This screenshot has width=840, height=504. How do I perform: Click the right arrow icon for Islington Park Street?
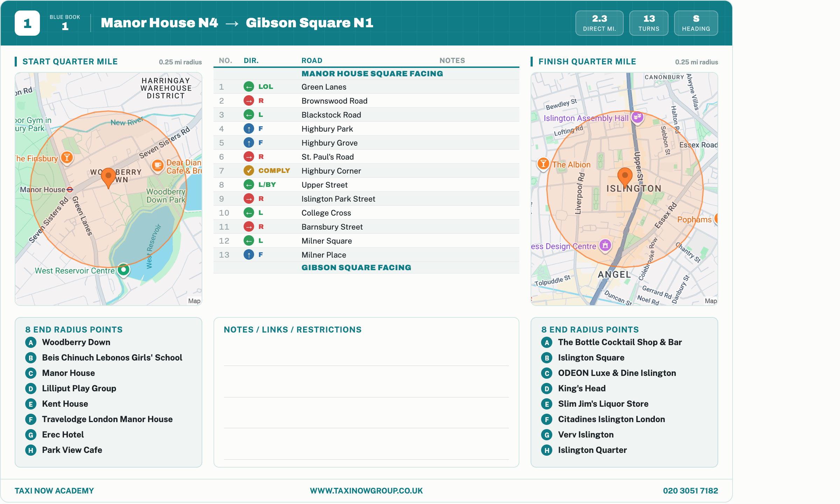(x=248, y=199)
